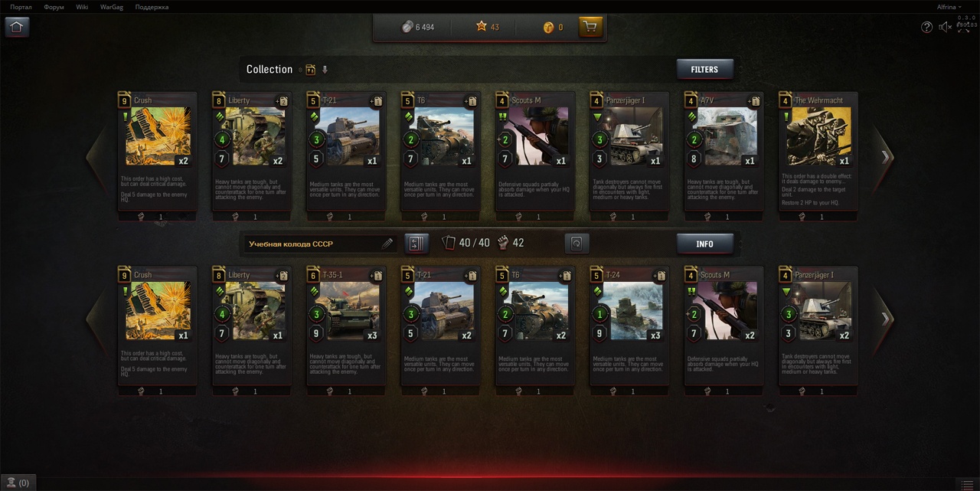The width and height of the screenshot is (980, 491).
Task: Open the help question mark icon
Action: pyautogui.click(x=926, y=27)
